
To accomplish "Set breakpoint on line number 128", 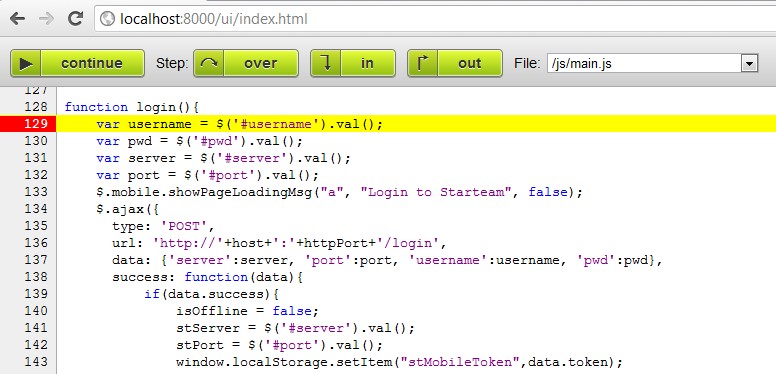I will [x=36, y=107].
